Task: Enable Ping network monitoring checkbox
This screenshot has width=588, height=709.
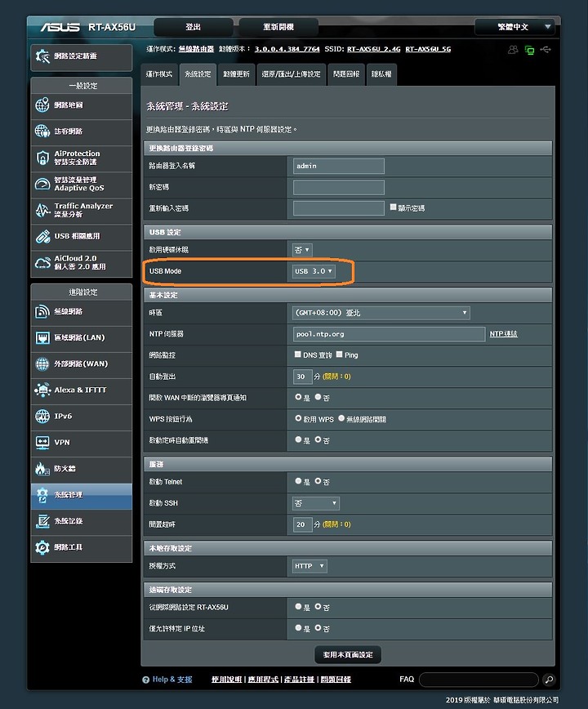Action: coord(339,354)
